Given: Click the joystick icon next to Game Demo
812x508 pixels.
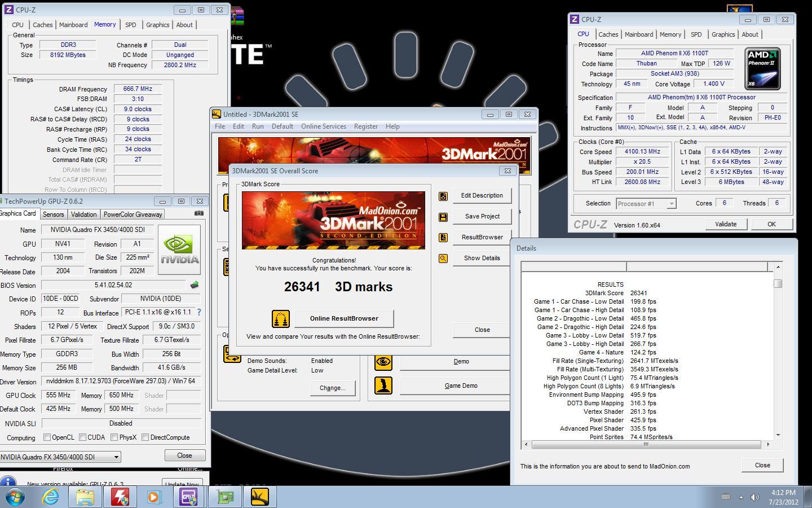Looking at the screenshot, I should [383, 386].
